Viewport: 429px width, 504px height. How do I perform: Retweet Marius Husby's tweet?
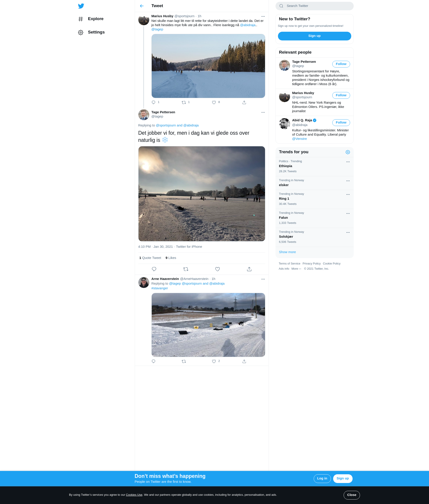(184, 102)
